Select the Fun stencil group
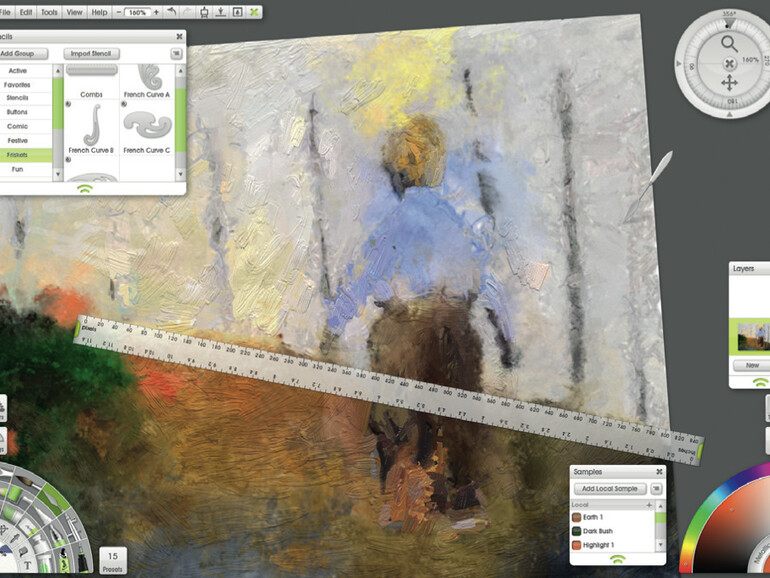 click(x=26, y=169)
